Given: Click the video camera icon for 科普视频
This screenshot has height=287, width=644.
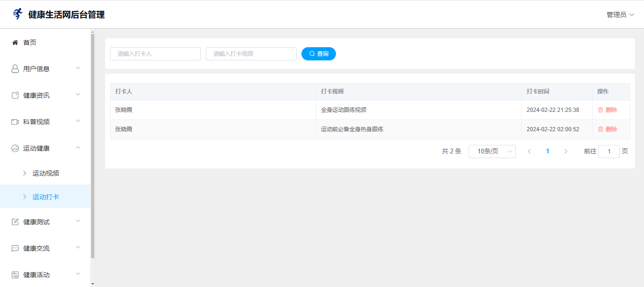Looking at the screenshot, I should click(x=15, y=122).
